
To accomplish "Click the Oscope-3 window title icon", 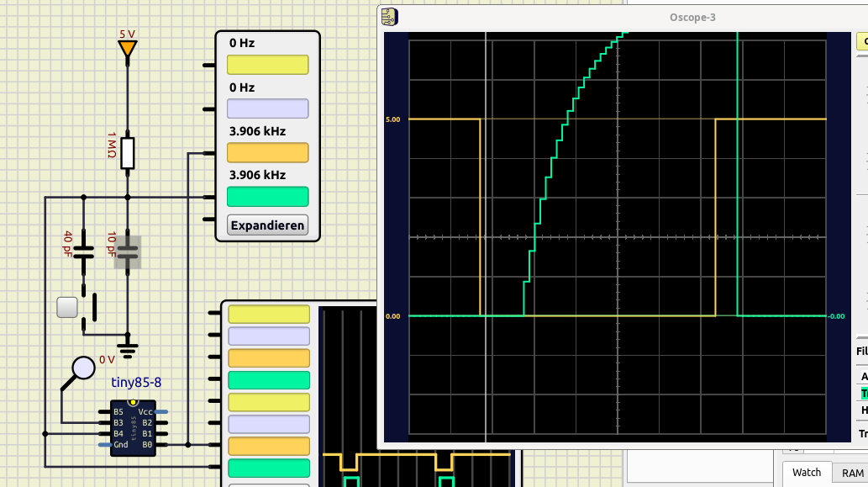I will tap(389, 17).
